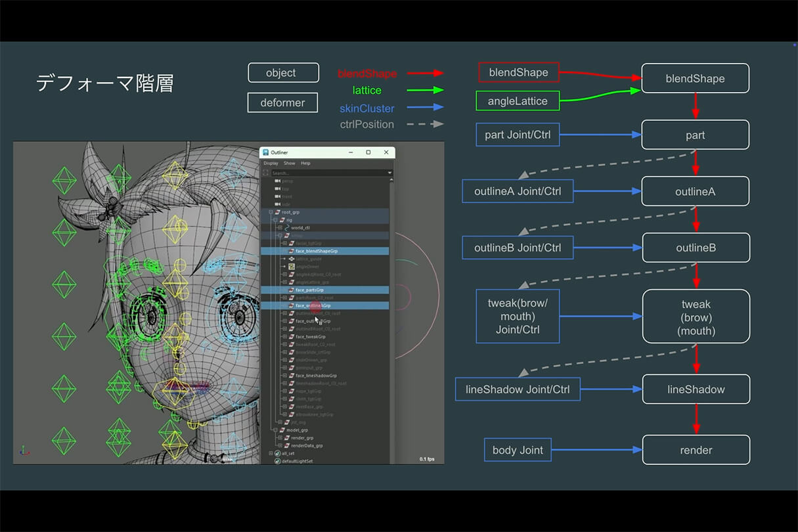Click the world_ctl curve icon
This screenshot has height=532, width=798.
[x=286, y=228]
